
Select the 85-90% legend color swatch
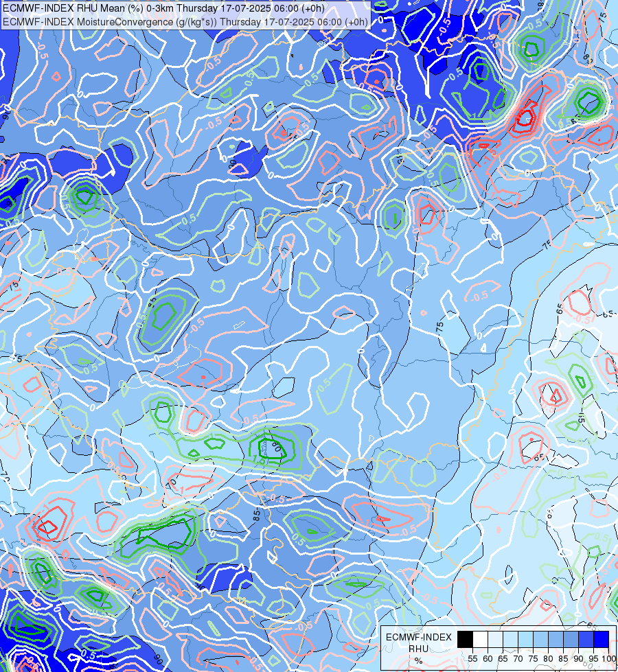pyautogui.click(x=571, y=639)
